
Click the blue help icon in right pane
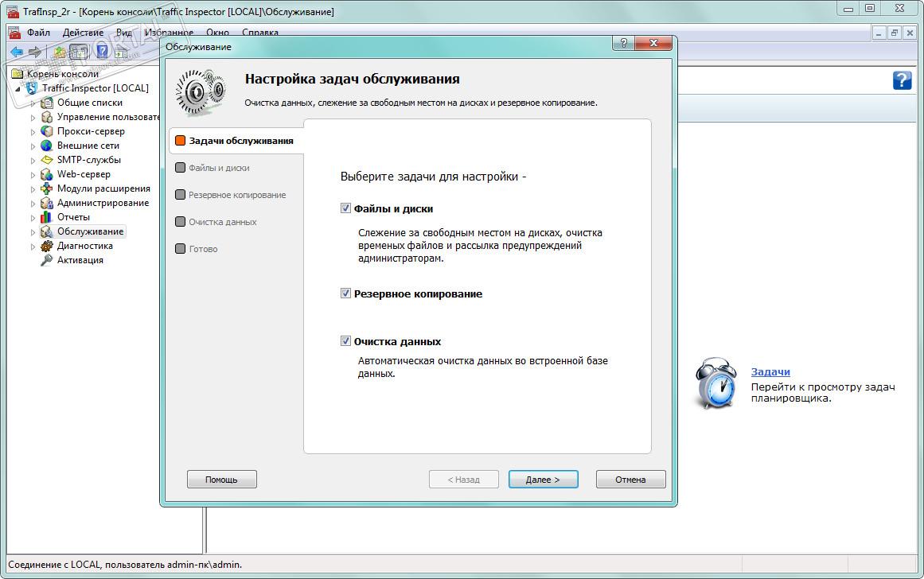[902, 80]
